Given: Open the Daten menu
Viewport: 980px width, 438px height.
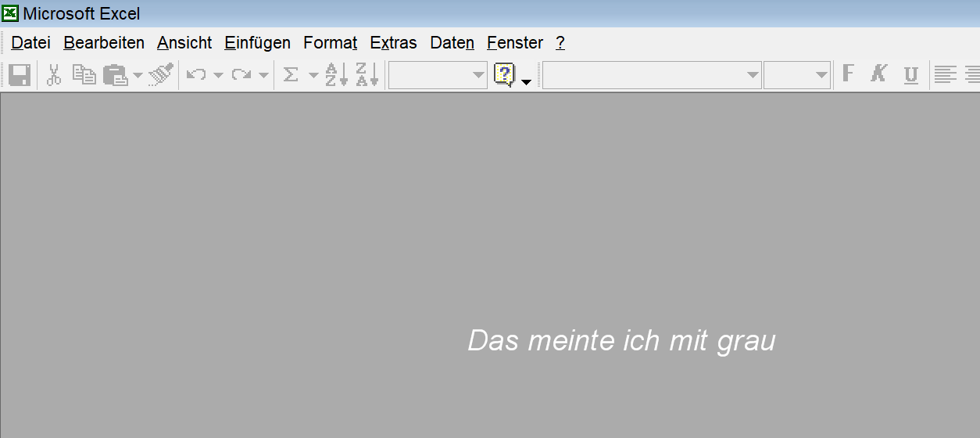Looking at the screenshot, I should tap(452, 43).
